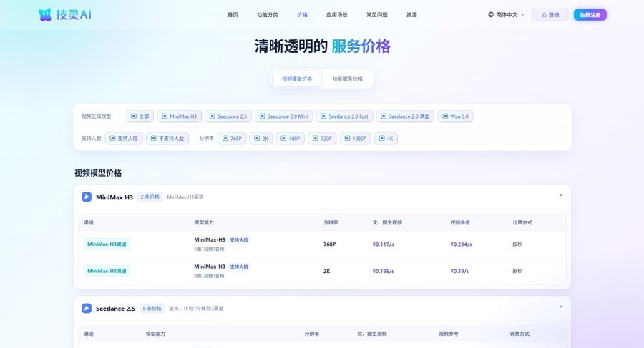Go to 首页 in the navigation

pos(233,15)
